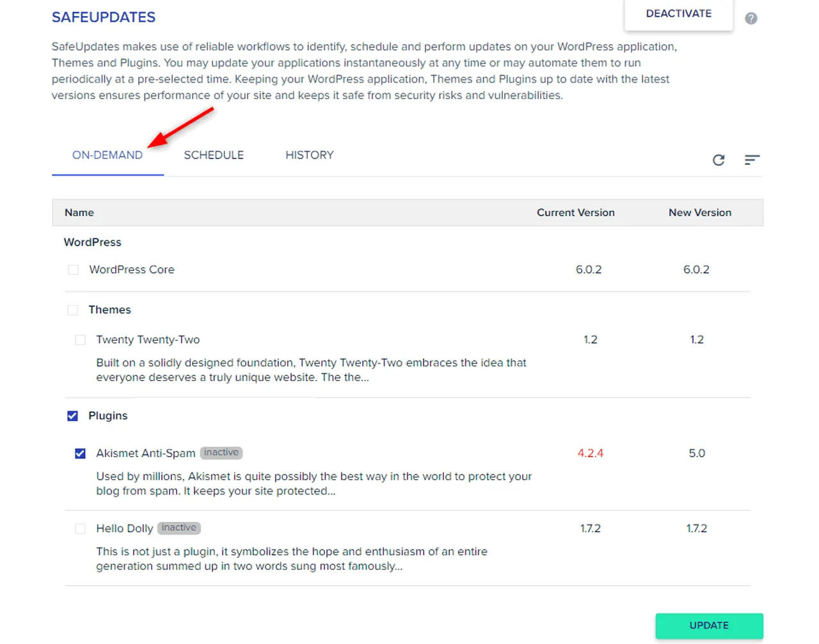The width and height of the screenshot is (819, 644).
Task: Deactivate SafeUpdates
Action: (x=679, y=14)
